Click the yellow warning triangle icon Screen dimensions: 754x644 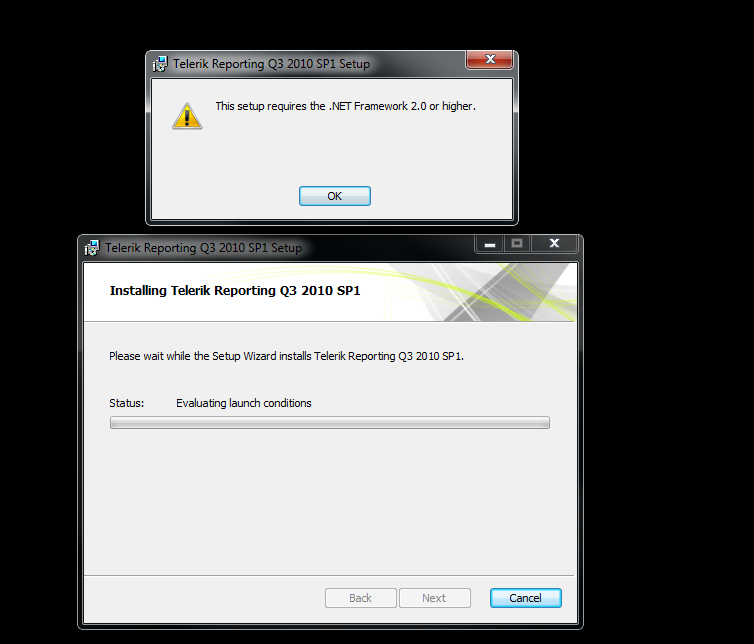coord(187,116)
